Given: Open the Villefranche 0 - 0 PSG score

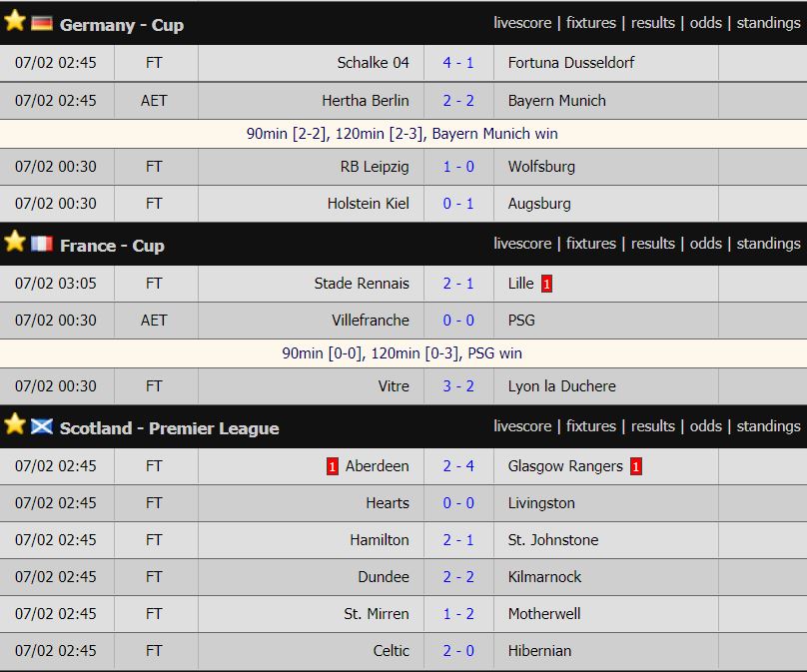Looking at the screenshot, I should [x=458, y=321].
